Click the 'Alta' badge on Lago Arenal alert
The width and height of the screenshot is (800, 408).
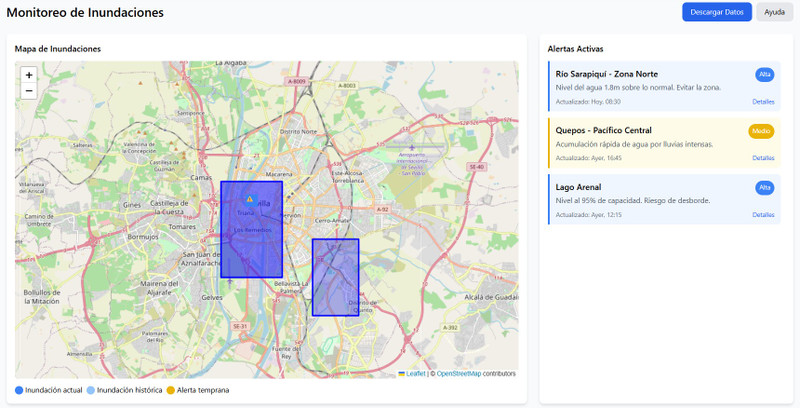pos(764,187)
